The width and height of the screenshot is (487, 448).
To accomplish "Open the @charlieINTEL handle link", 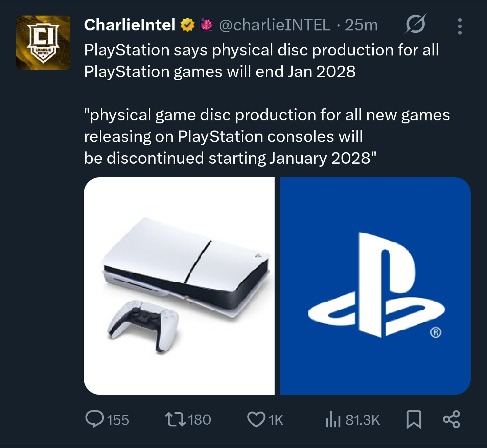I will (275, 25).
